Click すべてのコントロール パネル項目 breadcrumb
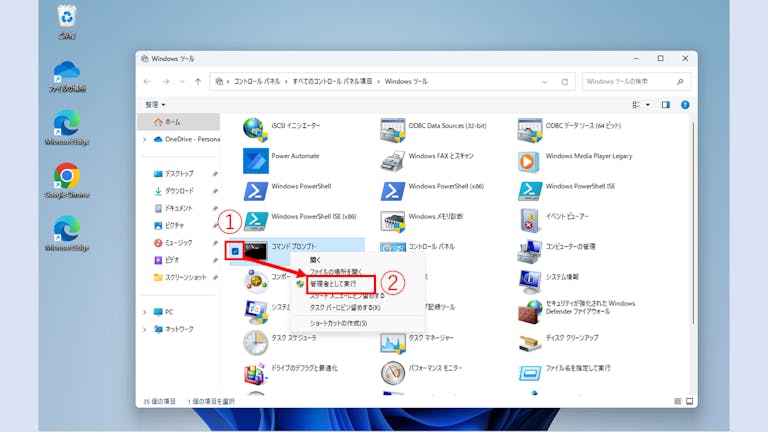 pyautogui.click(x=332, y=82)
